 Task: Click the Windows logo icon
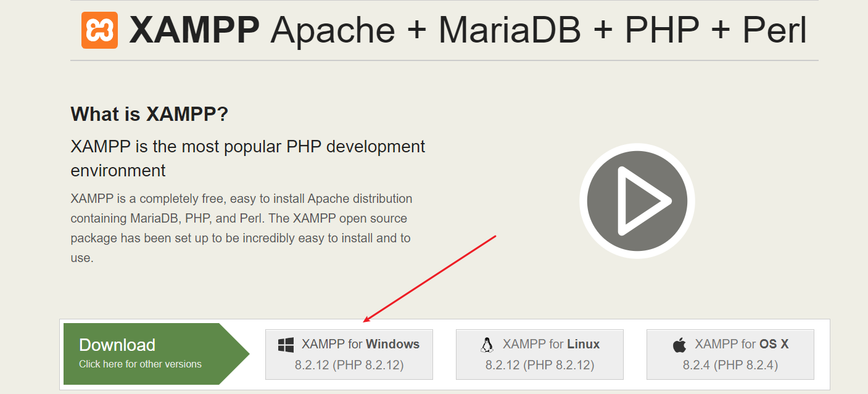pos(286,345)
